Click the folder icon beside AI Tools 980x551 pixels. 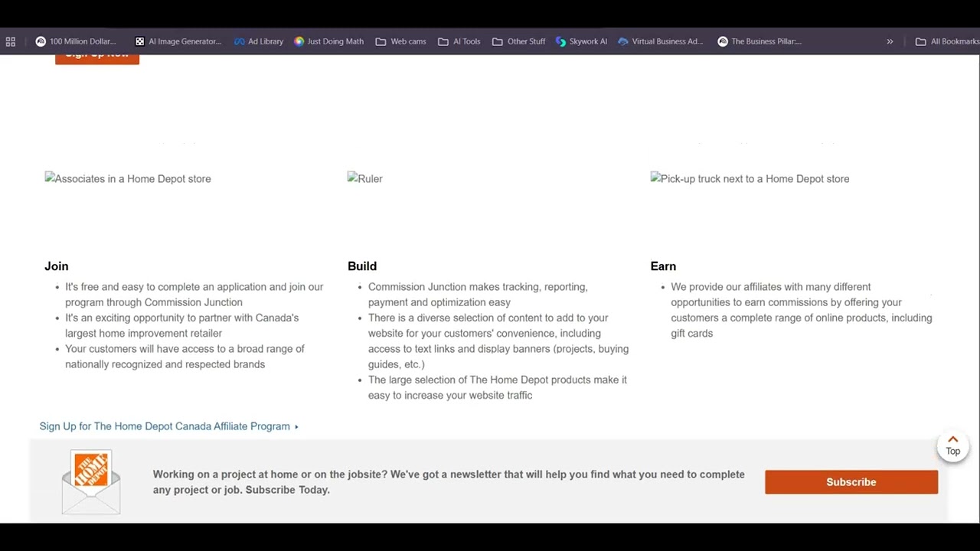tap(443, 41)
